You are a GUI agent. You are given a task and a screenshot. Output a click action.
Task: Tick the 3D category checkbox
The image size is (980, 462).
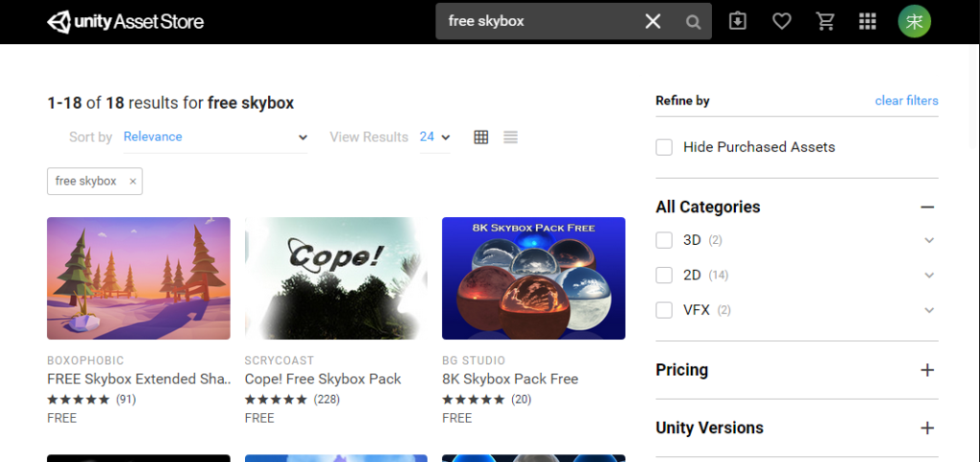(x=664, y=240)
